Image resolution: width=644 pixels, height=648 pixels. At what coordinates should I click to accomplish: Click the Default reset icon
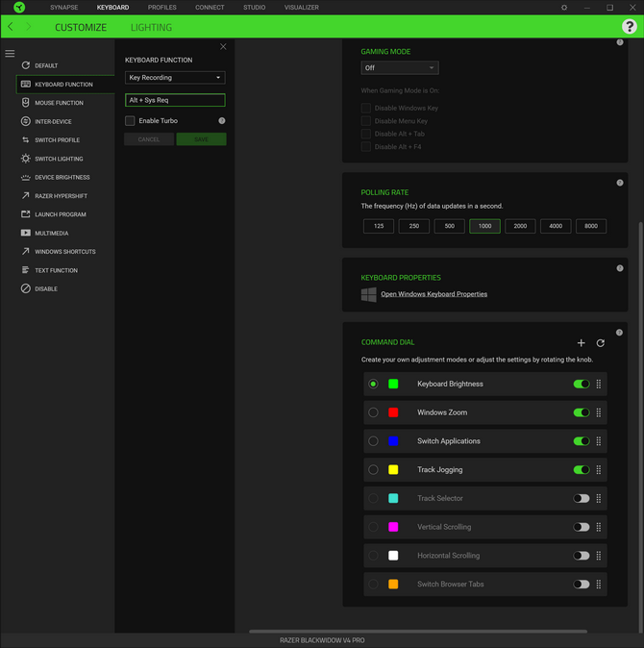(26, 65)
